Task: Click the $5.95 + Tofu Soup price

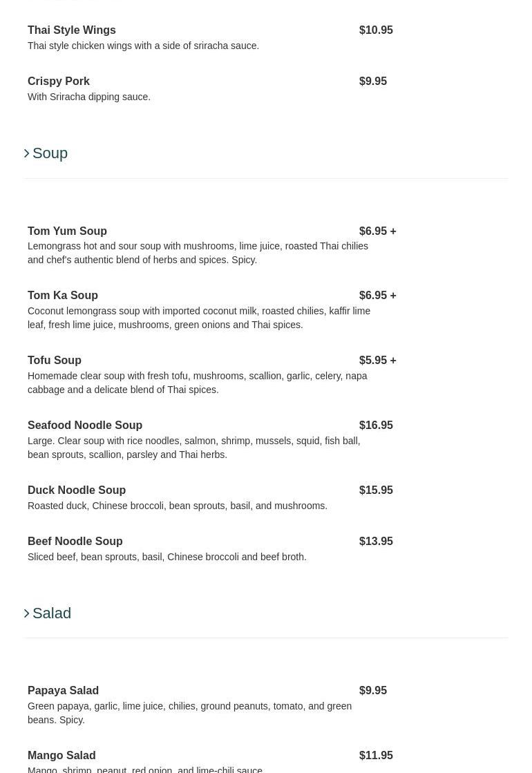Action: pyautogui.click(x=377, y=361)
